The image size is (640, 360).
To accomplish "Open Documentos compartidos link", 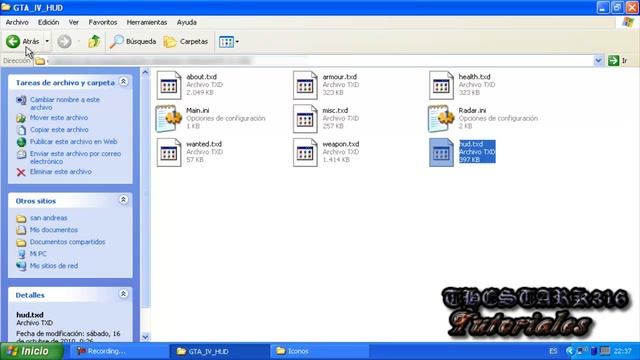I will (68, 242).
